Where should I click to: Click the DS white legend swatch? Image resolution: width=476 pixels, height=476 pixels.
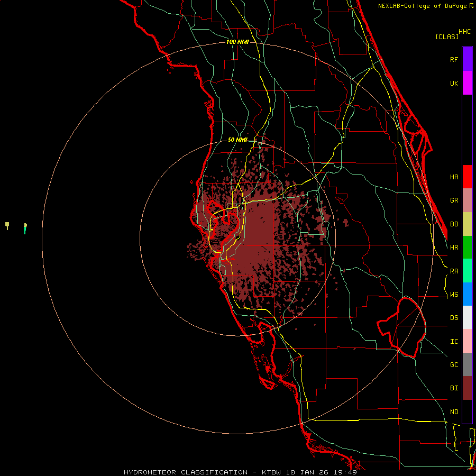click(x=467, y=317)
